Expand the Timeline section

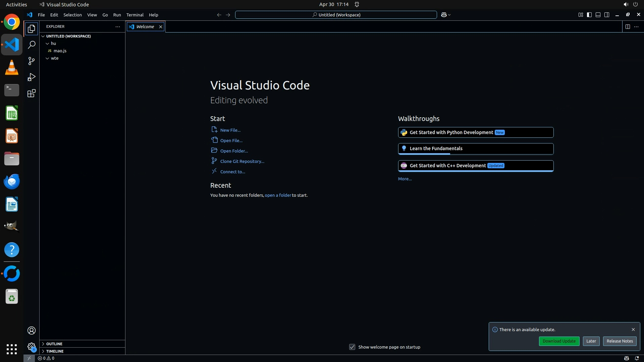[x=55, y=351]
